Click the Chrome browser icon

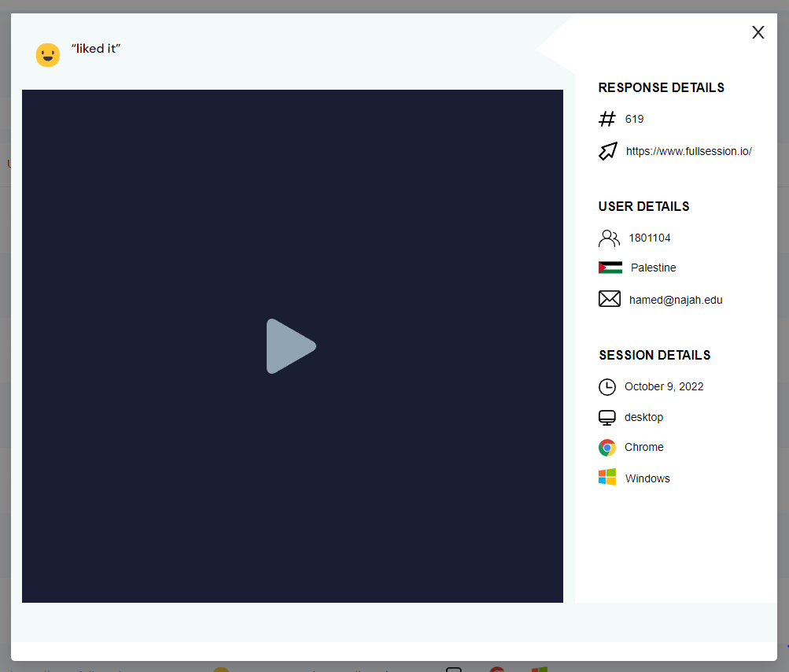(607, 448)
